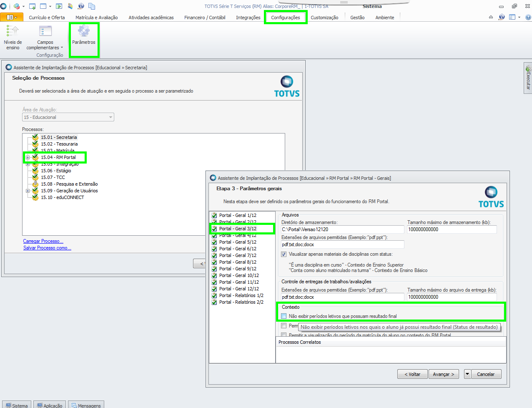532x408 pixels.
Task: Click the colored cubes icon in quick access toolbar
Action: click(x=17, y=6)
